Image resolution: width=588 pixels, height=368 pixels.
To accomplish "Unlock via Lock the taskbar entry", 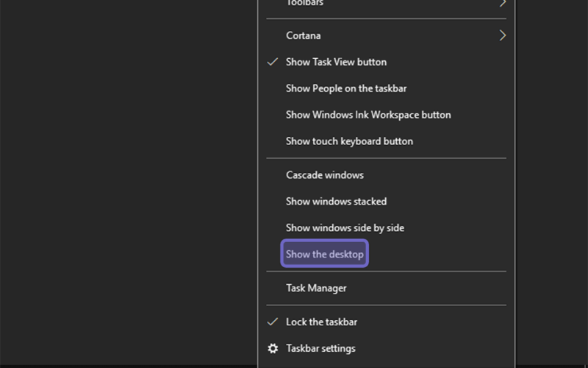I will (387, 322).
